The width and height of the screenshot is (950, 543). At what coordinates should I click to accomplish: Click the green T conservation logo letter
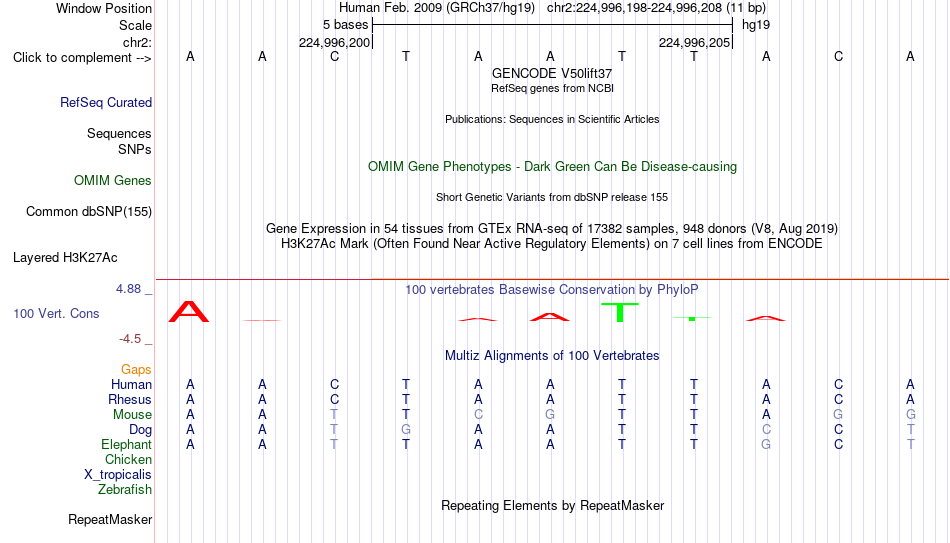(620, 312)
